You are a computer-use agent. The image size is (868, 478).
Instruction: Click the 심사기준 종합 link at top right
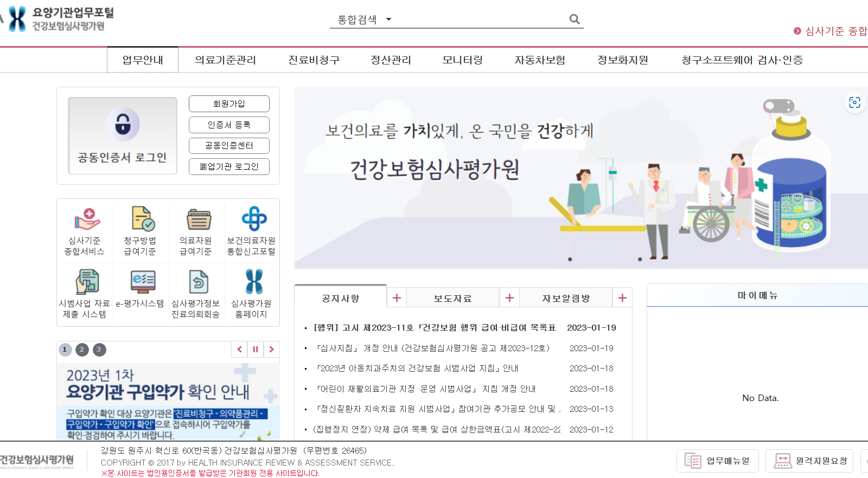pyautogui.click(x=831, y=31)
